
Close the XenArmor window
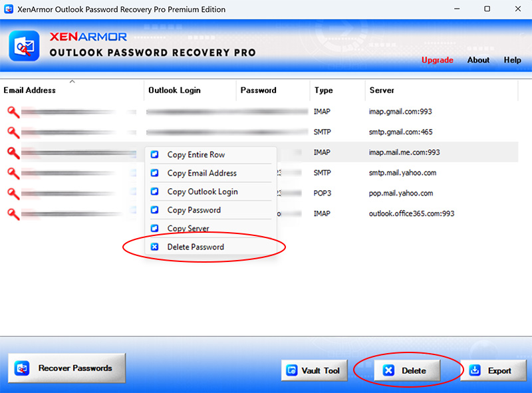(518, 9)
